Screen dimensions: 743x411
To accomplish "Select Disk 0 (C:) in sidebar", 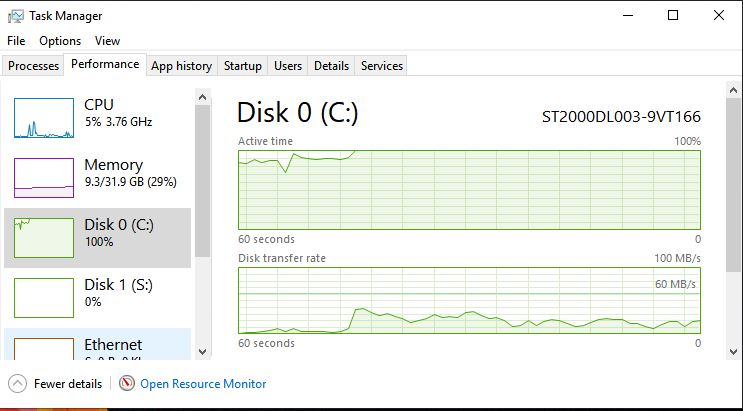I will click(97, 238).
